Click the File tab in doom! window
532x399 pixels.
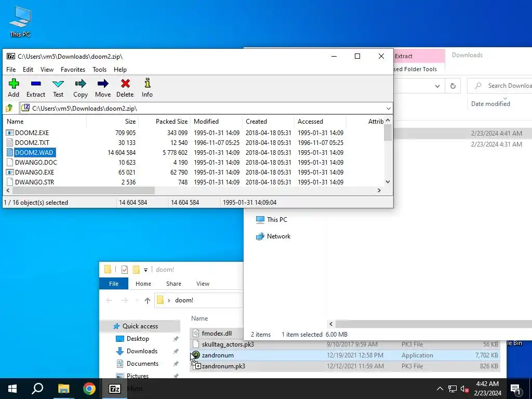click(x=114, y=284)
